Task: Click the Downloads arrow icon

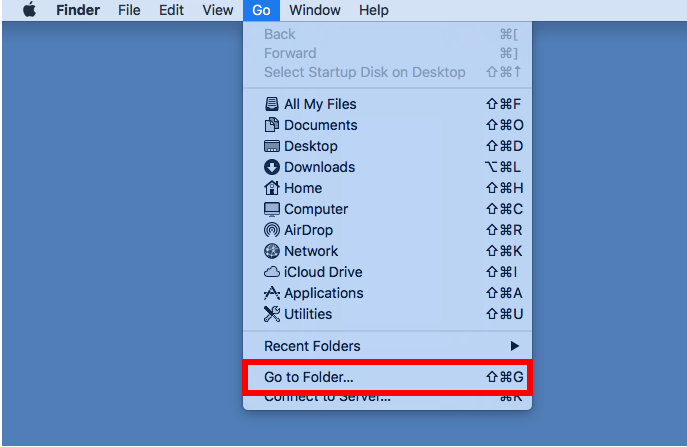Action: (x=272, y=167)
